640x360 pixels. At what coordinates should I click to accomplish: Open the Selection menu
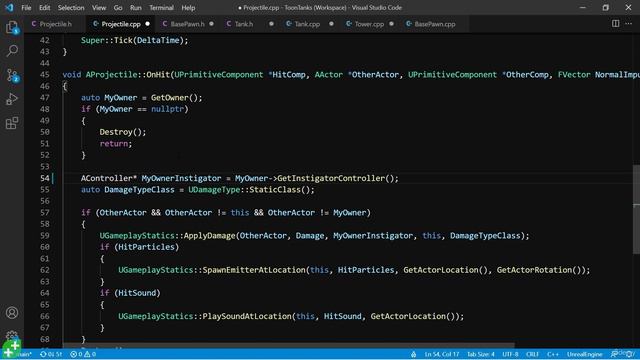tap(71, 7)
